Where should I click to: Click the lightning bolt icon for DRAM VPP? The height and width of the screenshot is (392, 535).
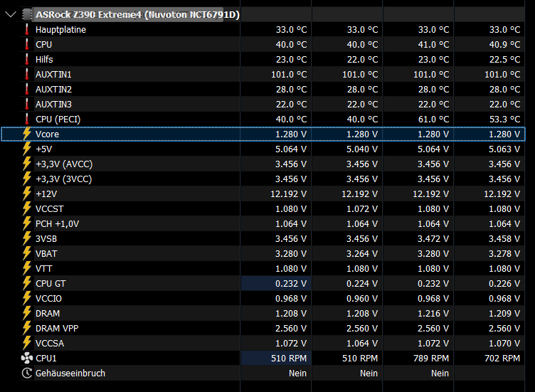coord(27,328)
